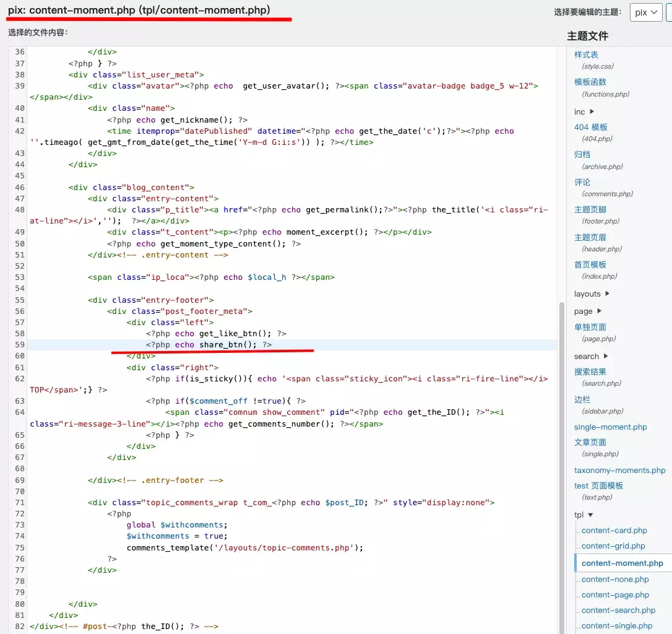Open content-search.php under tpl
Viewport: 672px width, 634px height.
(x=618, y=610)
